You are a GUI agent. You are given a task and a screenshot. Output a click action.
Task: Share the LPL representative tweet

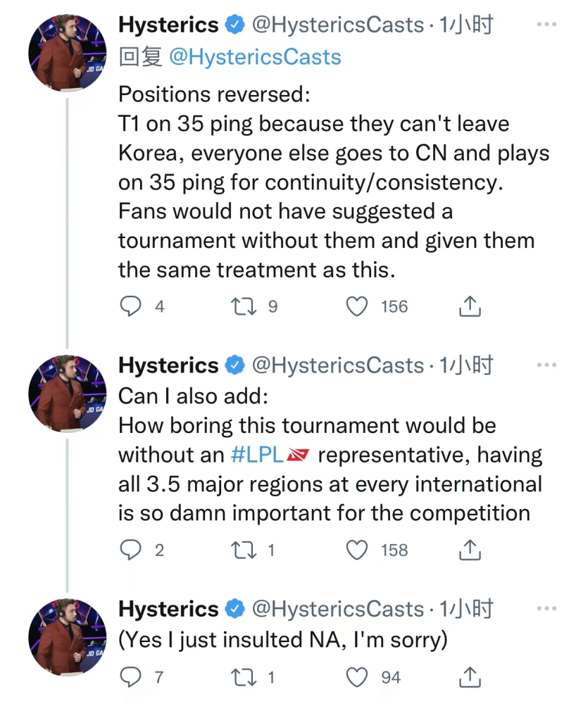pos(470,550)
